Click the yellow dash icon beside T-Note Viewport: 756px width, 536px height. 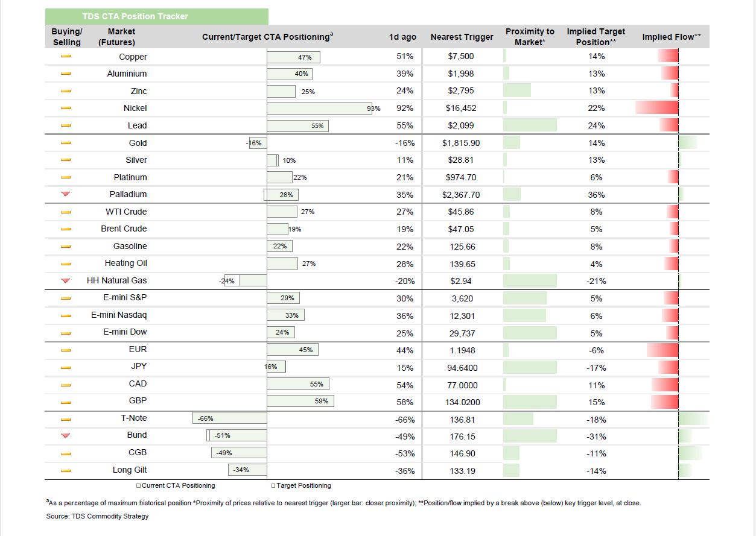click(x=66, y=418)
